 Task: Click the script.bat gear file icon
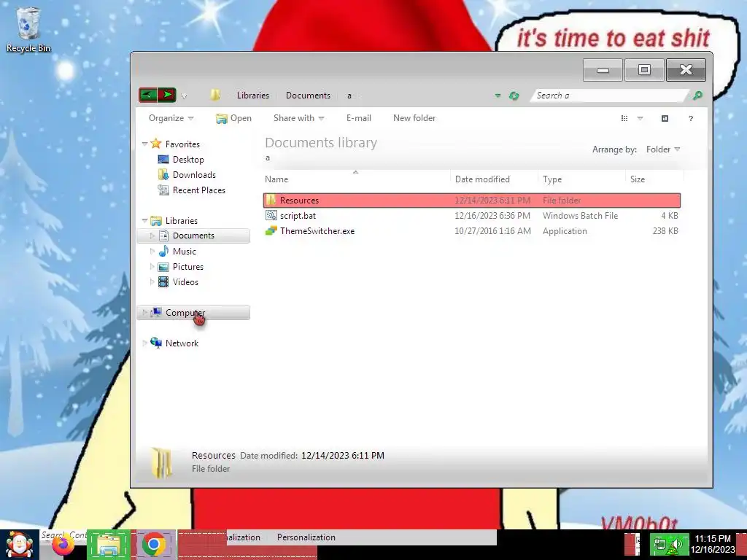coord(271,216)
